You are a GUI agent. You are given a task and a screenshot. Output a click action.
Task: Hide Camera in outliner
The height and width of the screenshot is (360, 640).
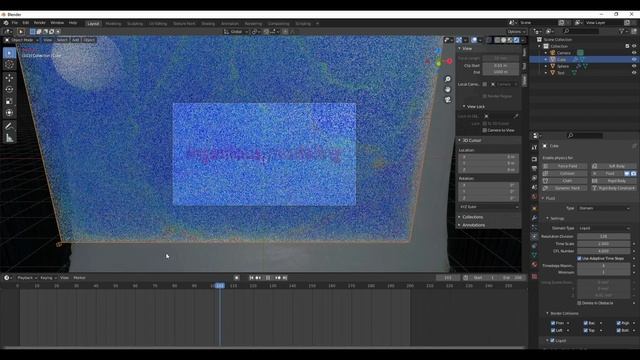click(634, 53)
